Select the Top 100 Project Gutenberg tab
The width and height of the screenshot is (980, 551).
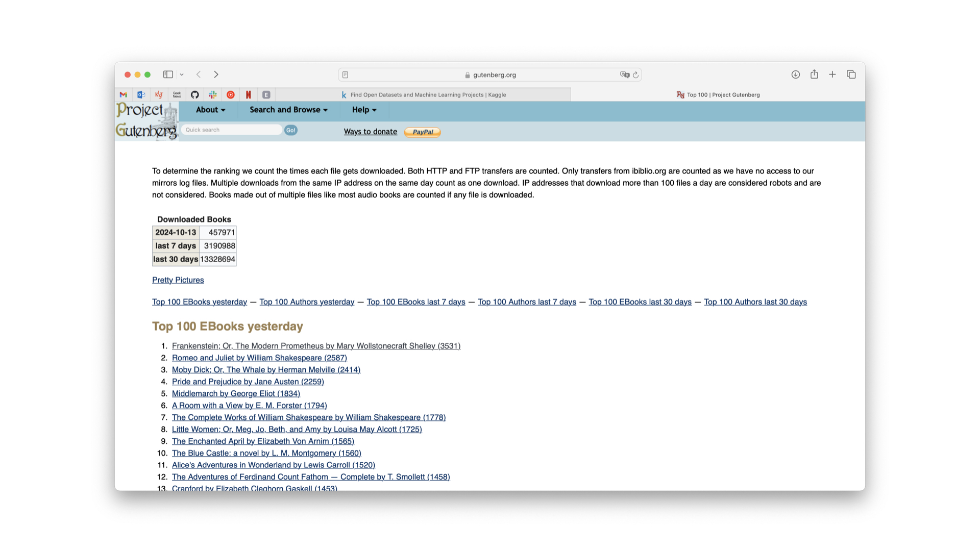tap(718, 95)
